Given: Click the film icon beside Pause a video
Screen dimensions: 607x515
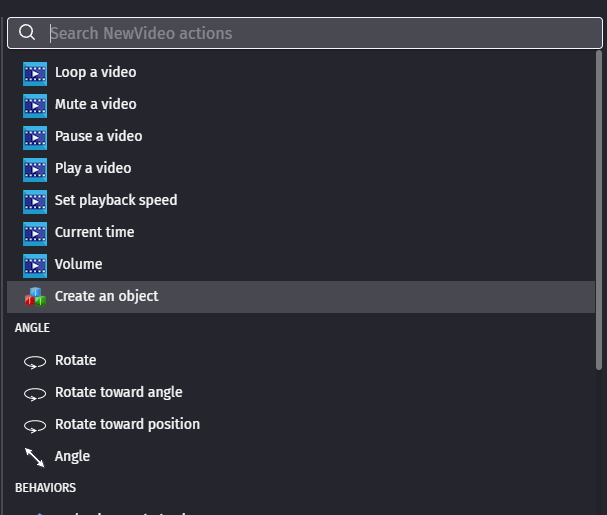Looking at the screenshot, I should [x=35, y=136].
